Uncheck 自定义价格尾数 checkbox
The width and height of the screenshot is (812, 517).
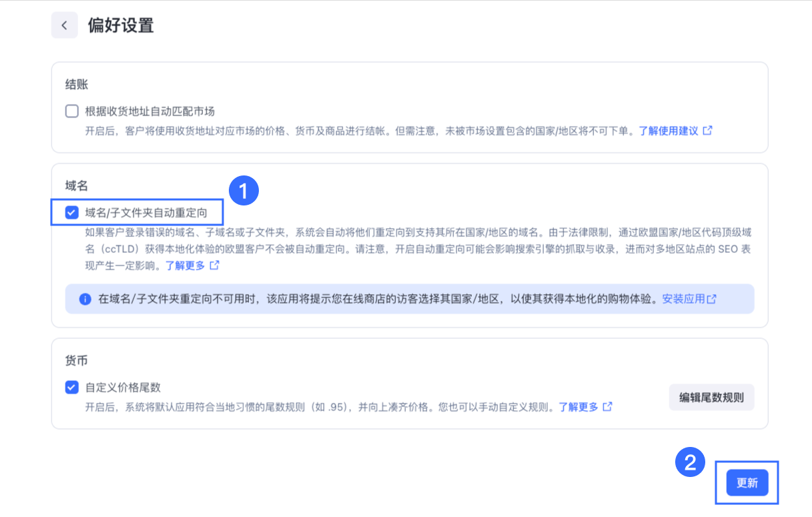[72, 387]
